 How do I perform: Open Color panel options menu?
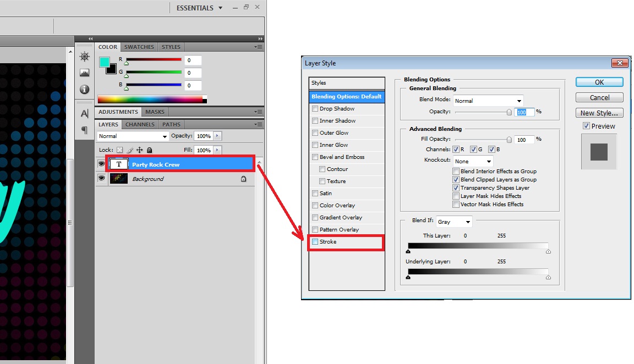(258, 47)
